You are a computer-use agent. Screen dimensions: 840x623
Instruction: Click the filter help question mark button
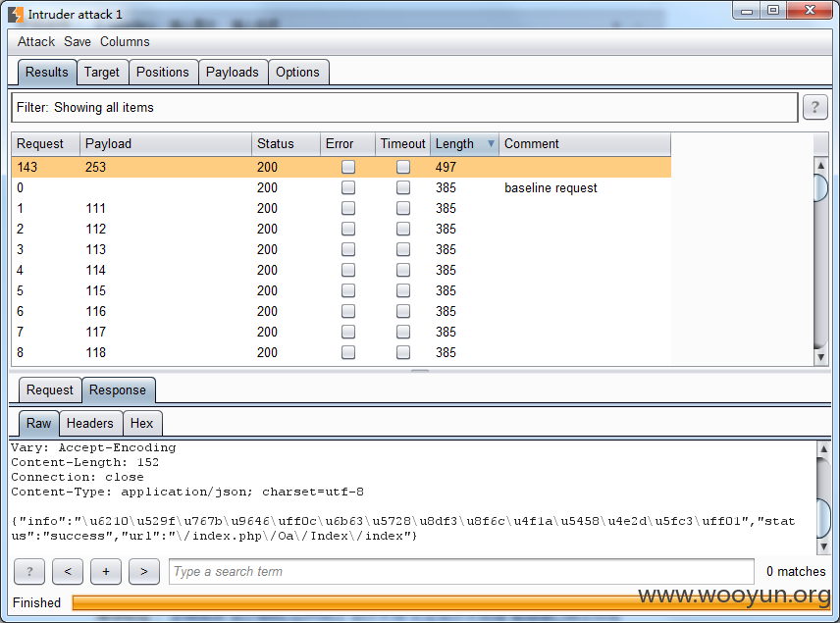pyautogui.click(x=814, y=107)
